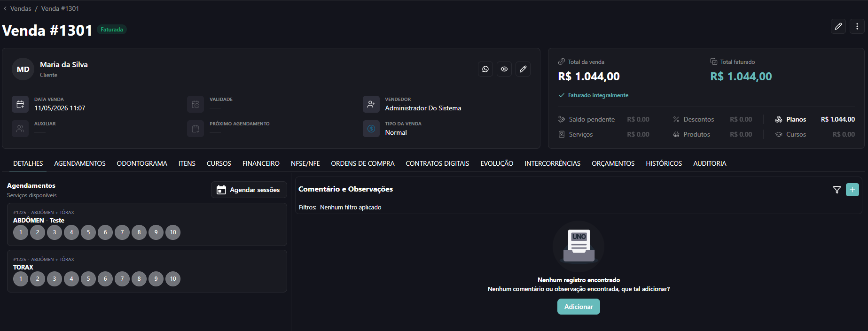Switch to the FINANCEIRO tab
Viewport: 868px width, 331px height.
(261, 163)
